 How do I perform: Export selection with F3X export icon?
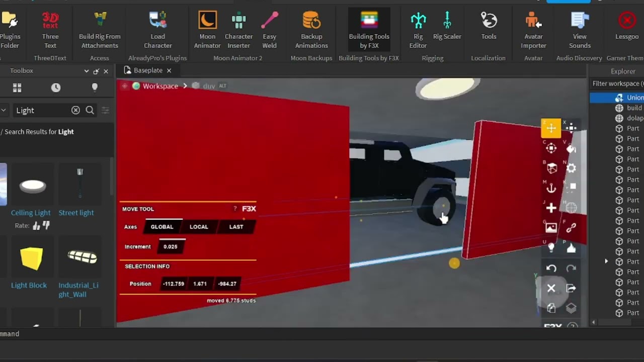point(571,289)
